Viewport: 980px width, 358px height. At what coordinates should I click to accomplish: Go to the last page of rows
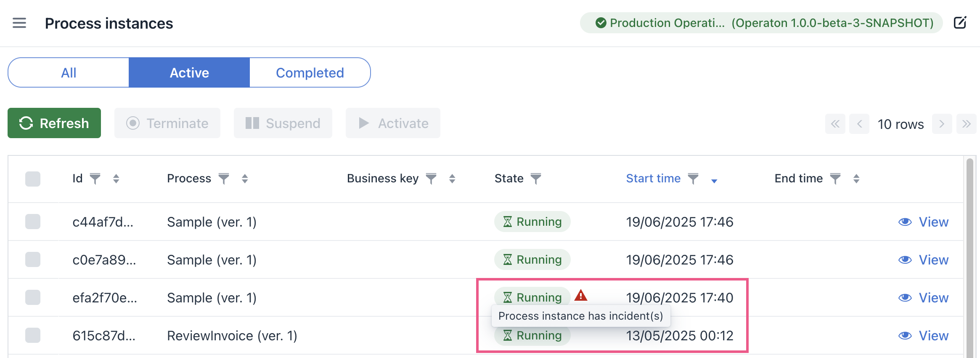pos(967,124)
